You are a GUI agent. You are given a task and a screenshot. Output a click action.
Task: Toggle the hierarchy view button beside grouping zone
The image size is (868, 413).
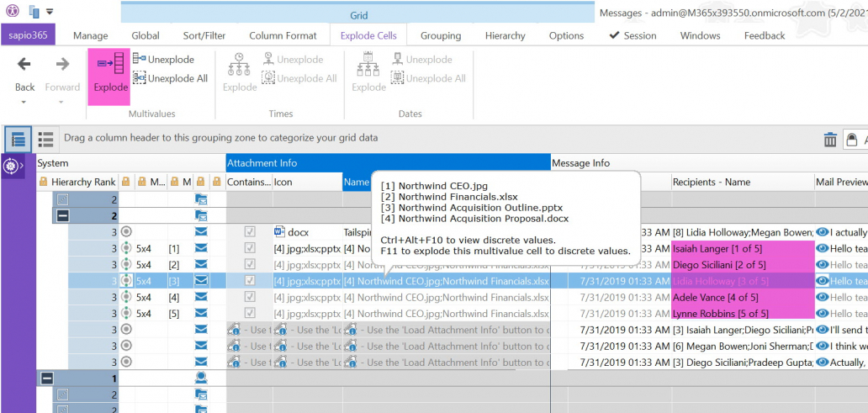pyautogui.click(x=19, y=139)
